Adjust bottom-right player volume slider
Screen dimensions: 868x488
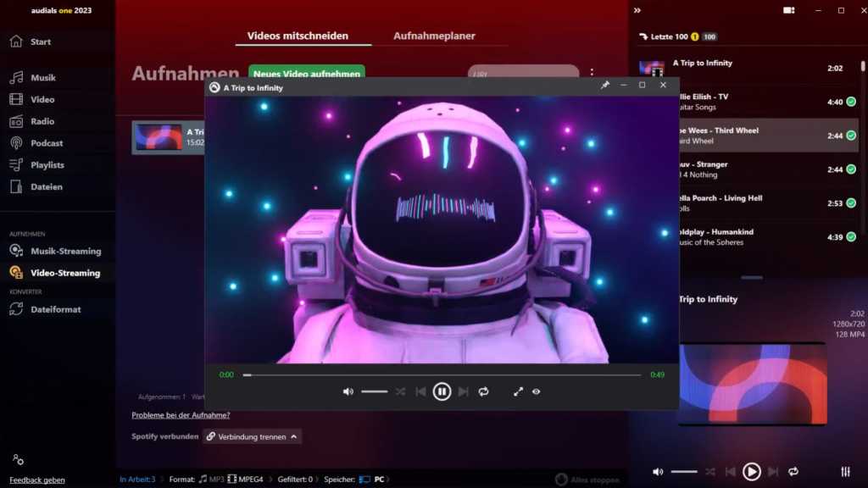point(684,472)
